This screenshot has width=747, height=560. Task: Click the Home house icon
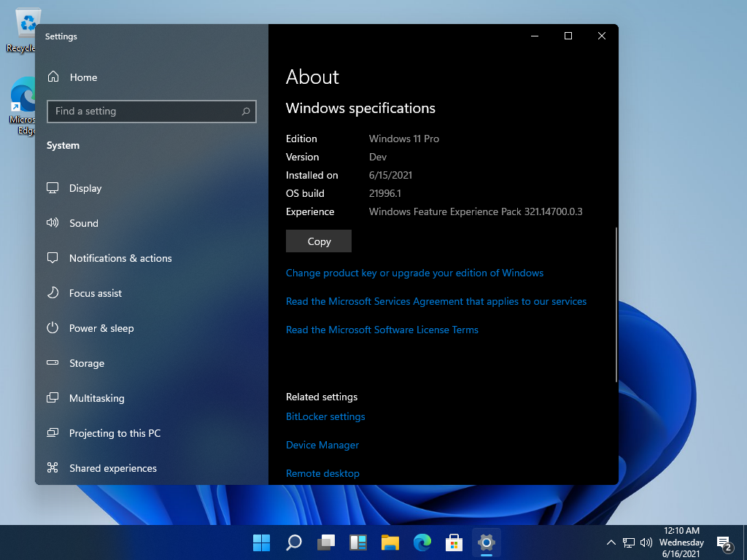click(x=53, y=77)
